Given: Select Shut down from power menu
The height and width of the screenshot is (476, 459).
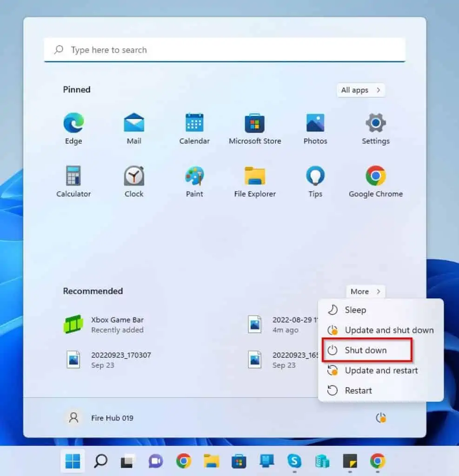Looking at the screenshot, I should tap(366, 350).
